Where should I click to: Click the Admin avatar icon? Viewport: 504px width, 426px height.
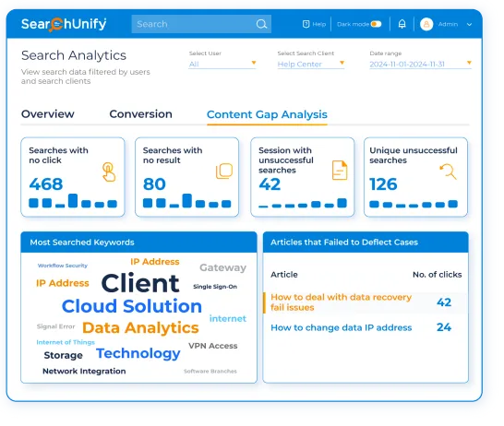pyautogui.click(x=426, y=24)
